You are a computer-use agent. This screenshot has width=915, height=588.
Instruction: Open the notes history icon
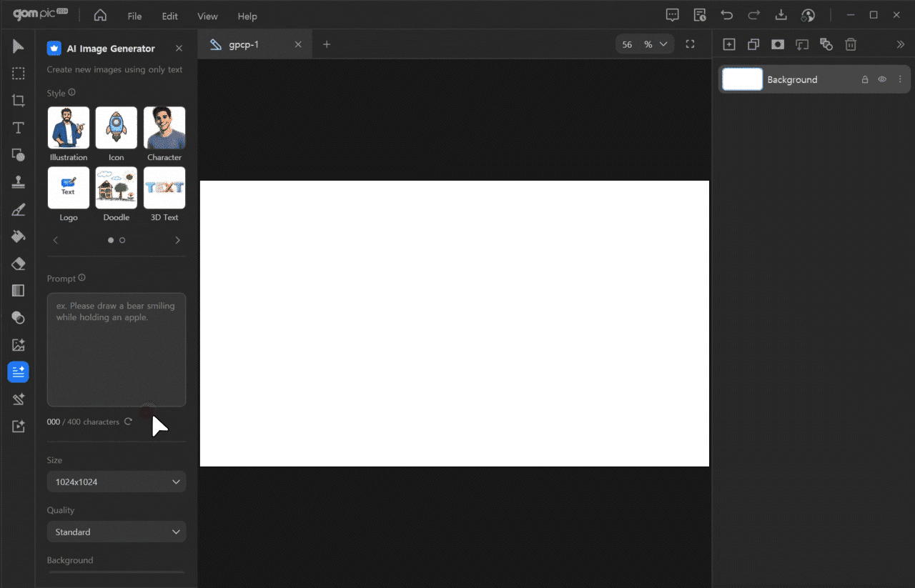[700, 15]
